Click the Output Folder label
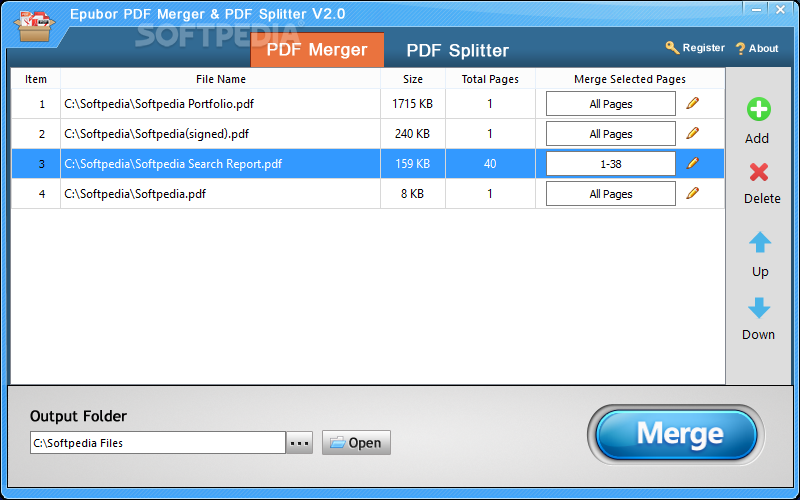Viewport: 800px width, 500px height. click(x=78, y=416)
